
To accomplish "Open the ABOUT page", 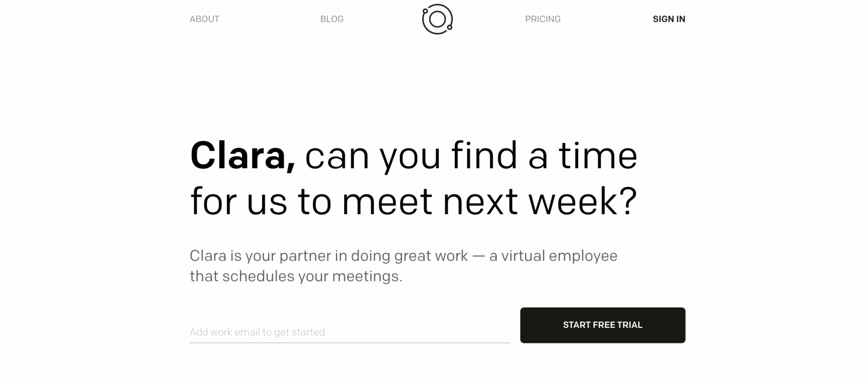I will tap(204, 19).
